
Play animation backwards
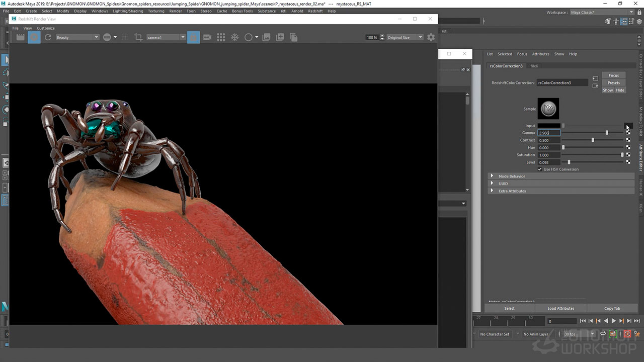pos(606,321)
